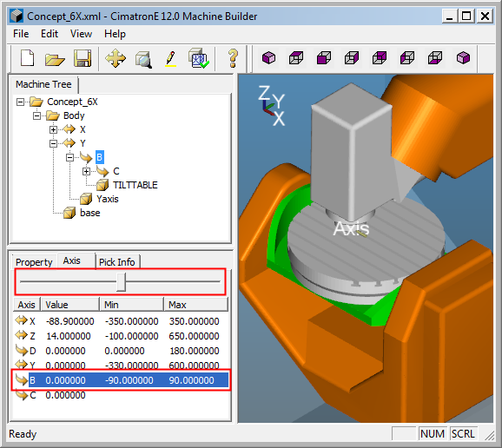Select the C node in machine tree
The height and width of the screenshot is (448, 502).
pos(116,171)
